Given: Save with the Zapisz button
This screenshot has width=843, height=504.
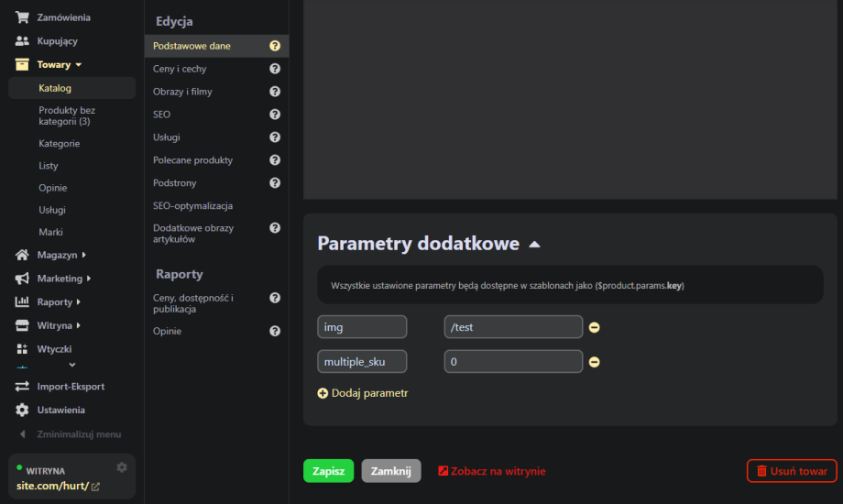Looking at the screenshot, I should [x=328, y=471].
